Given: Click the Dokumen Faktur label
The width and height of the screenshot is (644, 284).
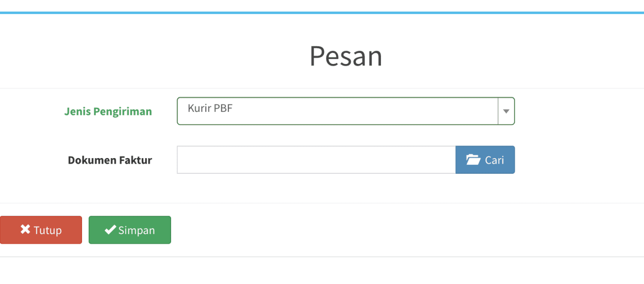Looking at the screenshot, I should pos(110,160).
